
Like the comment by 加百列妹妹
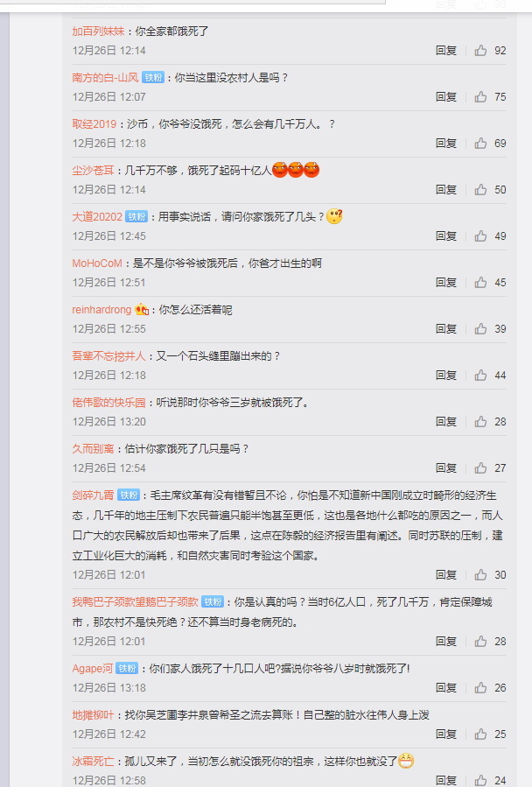(x=480, y=50)
